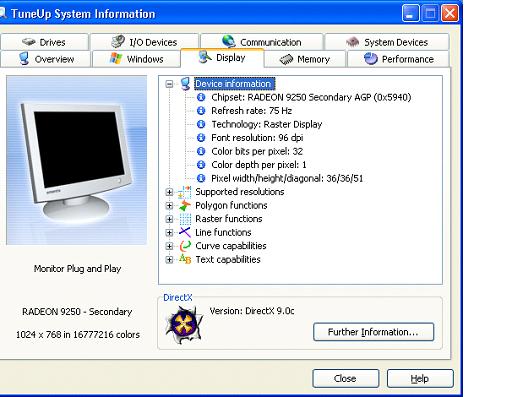The width and height of the screenshot is (512, 397).
Task: Expand Line functions node
Action: pos(169,232)
